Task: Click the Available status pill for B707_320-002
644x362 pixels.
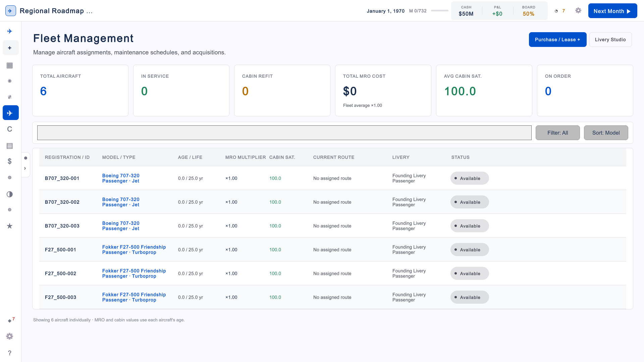Action: coord(470,202)
